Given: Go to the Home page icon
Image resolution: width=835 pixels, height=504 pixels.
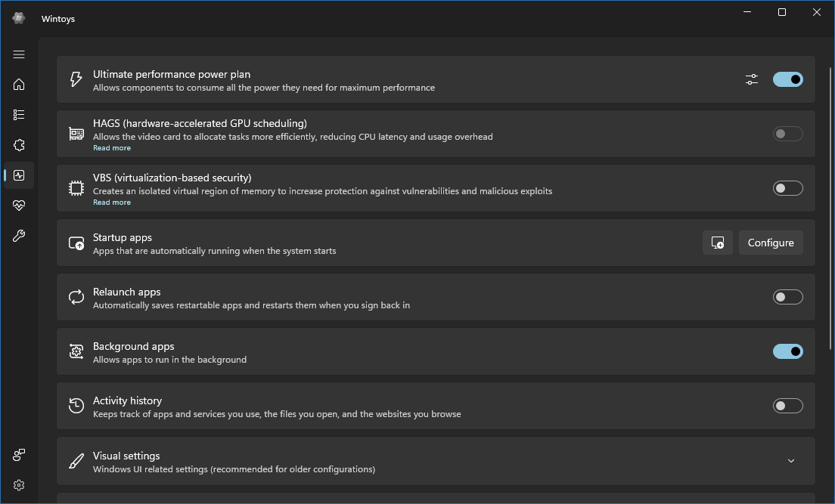Looking at the screenshot, I should pos(19,85).
